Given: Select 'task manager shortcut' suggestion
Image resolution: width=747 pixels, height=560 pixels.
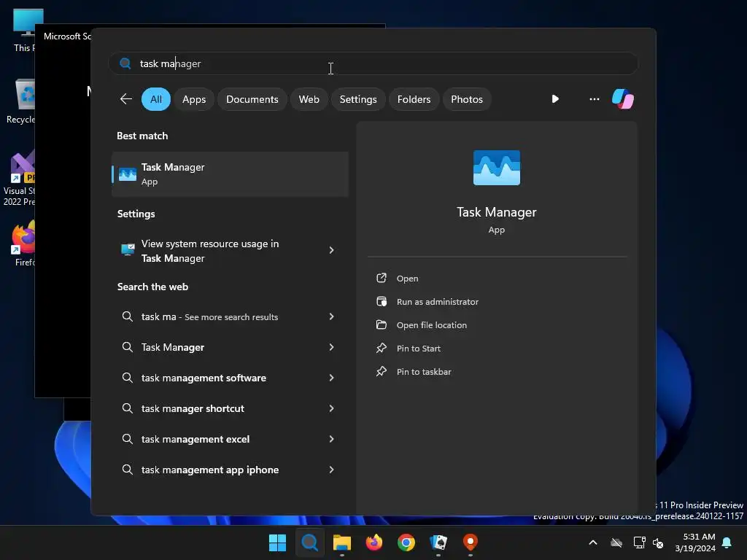Looking at the screenshot, I should pyautogui.click(x=230, y=408).
